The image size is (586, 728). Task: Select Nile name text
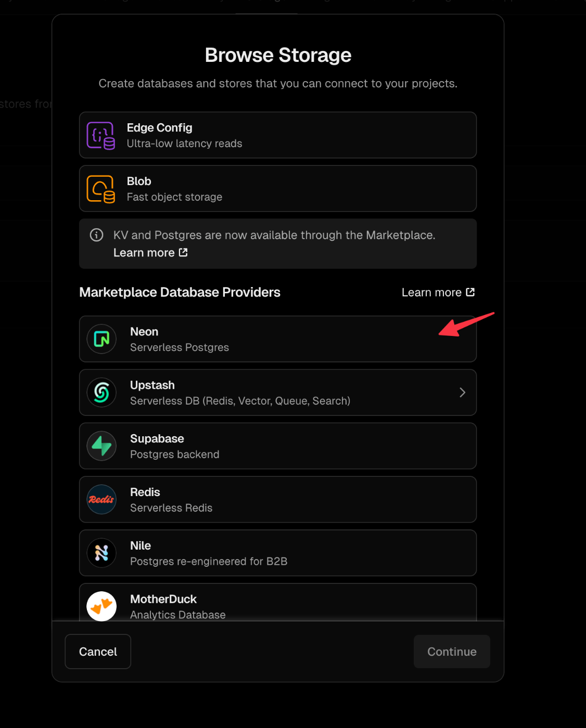(x=141, y=546)
